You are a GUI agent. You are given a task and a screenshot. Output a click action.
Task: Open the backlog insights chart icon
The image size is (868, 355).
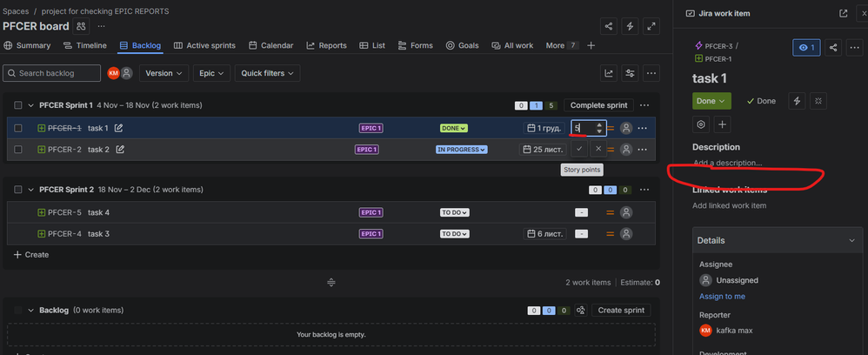point(608,73)
